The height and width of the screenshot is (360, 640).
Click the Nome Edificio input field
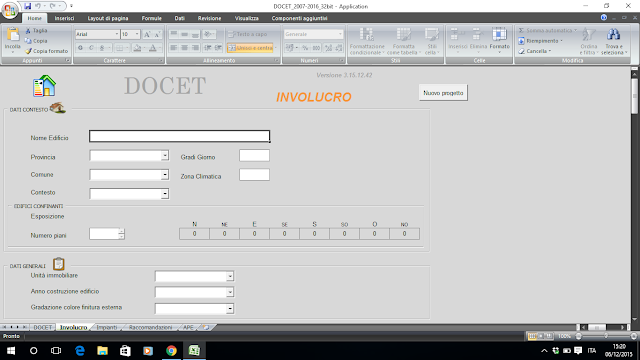180,136
